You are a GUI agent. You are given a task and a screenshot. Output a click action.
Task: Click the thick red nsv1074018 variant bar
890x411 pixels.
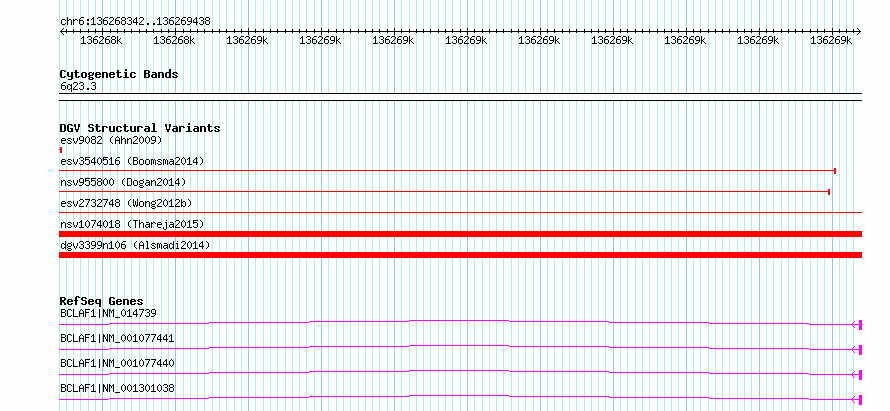point(460,234)
